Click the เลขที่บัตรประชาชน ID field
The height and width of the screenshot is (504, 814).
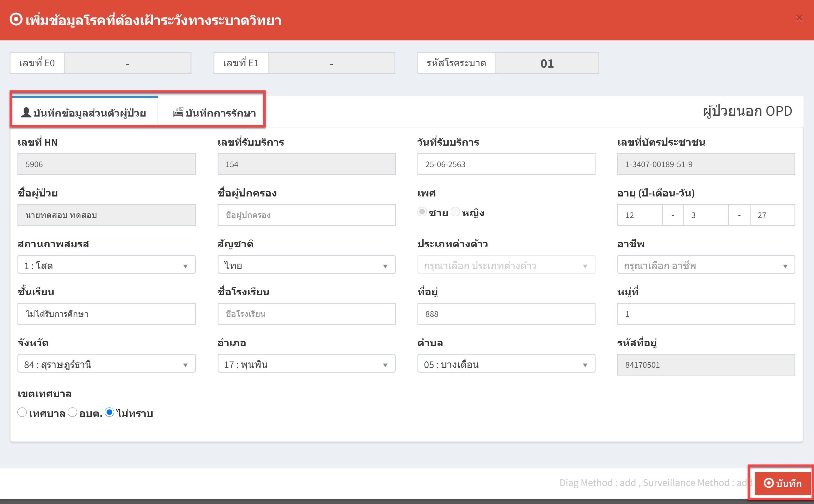click(706, 164)
